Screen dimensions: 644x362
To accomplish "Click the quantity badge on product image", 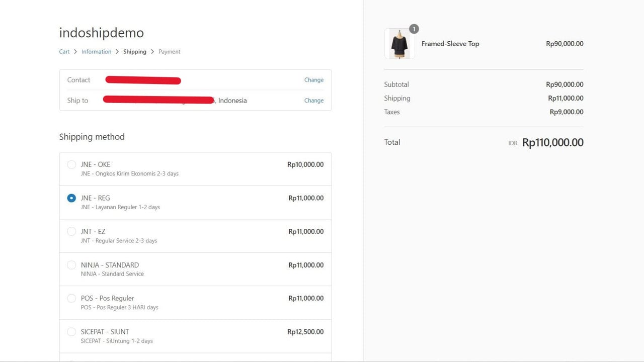I will (x=414, y=29).
